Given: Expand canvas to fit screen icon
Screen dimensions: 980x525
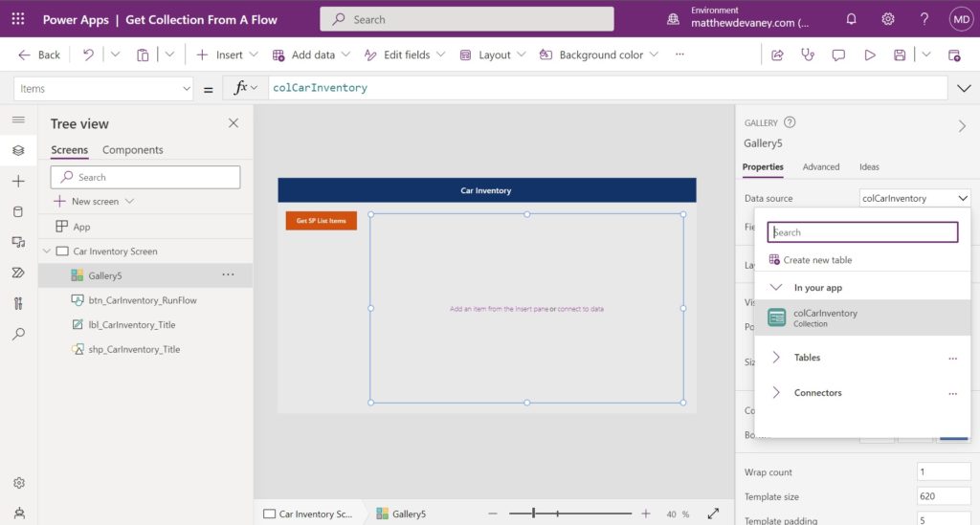Looking at the screenshot, I should click(x=713, y=514).
